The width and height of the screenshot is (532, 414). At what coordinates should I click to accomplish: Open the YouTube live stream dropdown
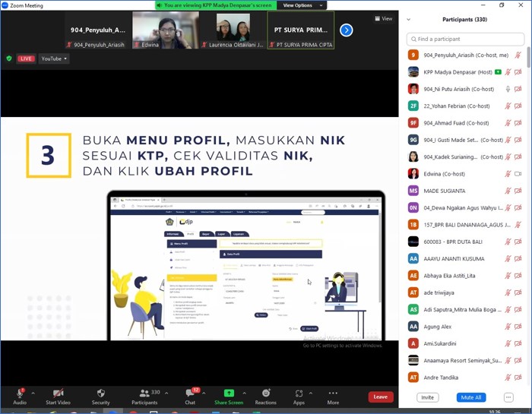tap(54, 58)
